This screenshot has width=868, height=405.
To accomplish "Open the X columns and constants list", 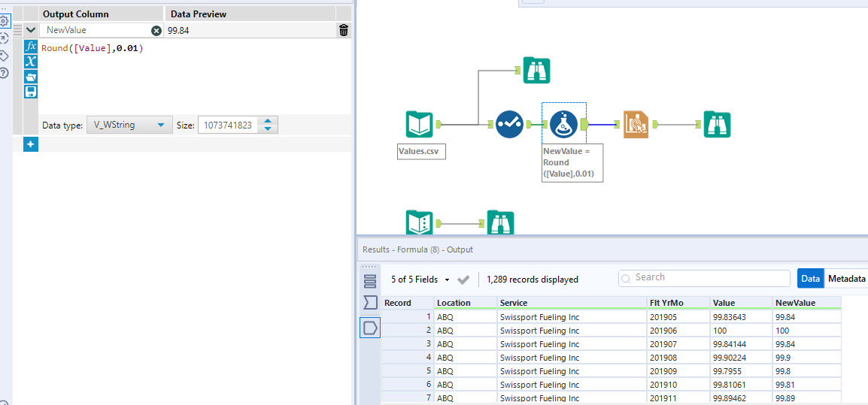I will [31, 62].
